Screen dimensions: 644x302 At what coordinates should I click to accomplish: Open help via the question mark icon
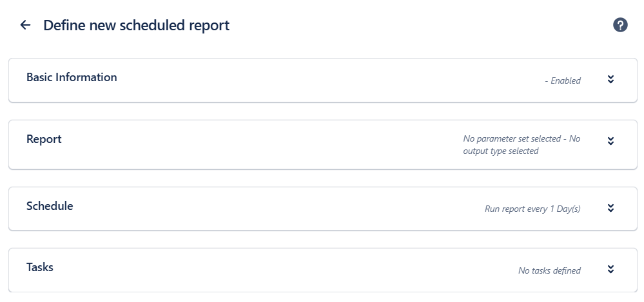pos(620,25)
